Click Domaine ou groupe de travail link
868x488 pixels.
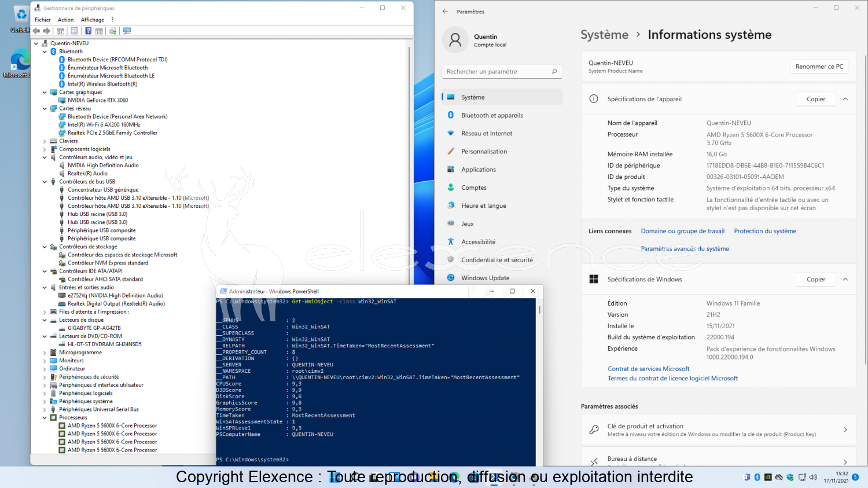683,231
